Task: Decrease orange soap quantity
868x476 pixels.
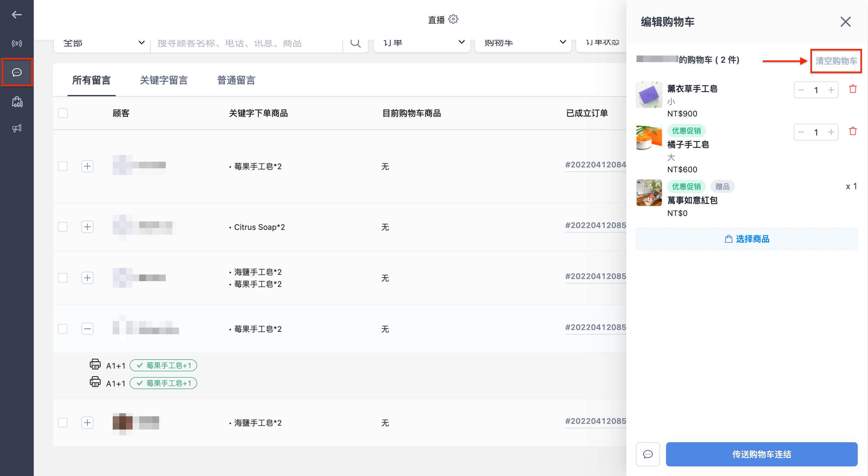Action: (801, 132)
